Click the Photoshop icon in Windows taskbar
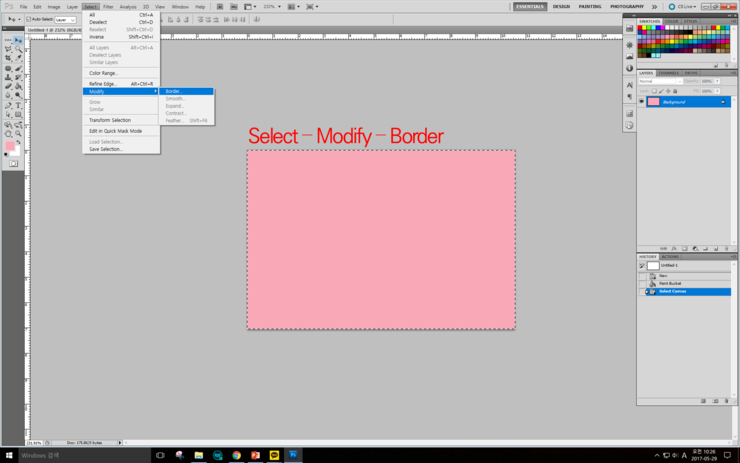The image size is (740, 463). tap(293, 455)
